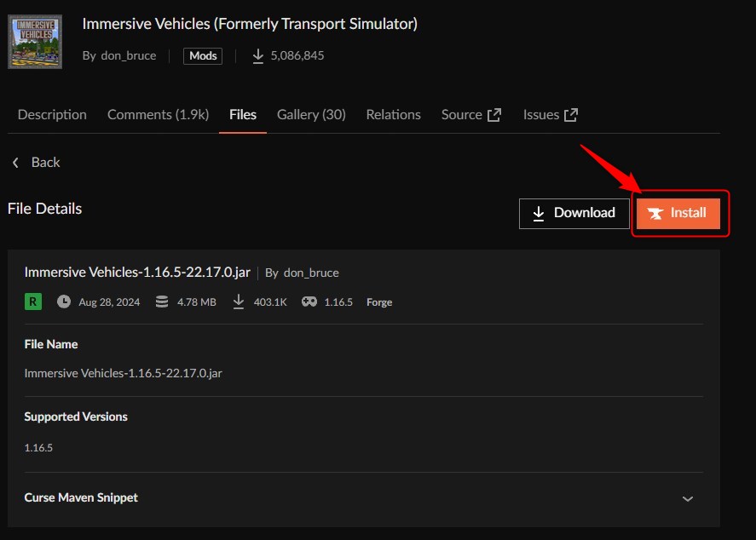Open the Comments (1.9k) tab

[x=158, y=115]
